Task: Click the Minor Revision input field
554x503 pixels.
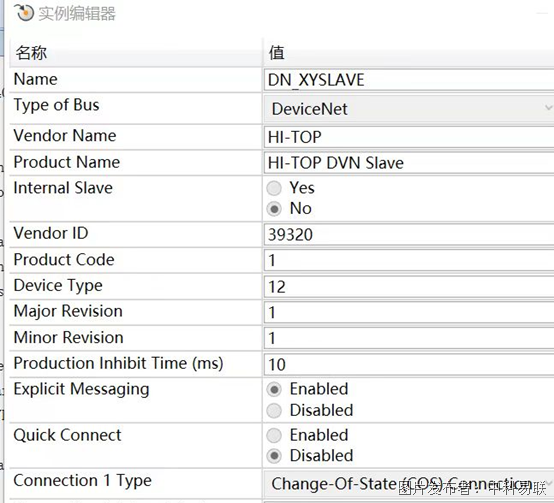Action: 409,338
